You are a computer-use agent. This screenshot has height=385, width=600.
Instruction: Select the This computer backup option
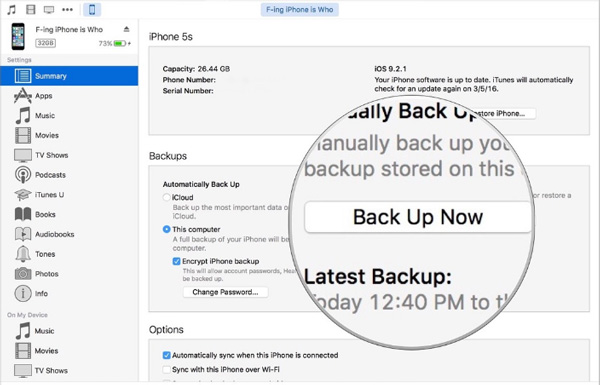click(166, 229)
